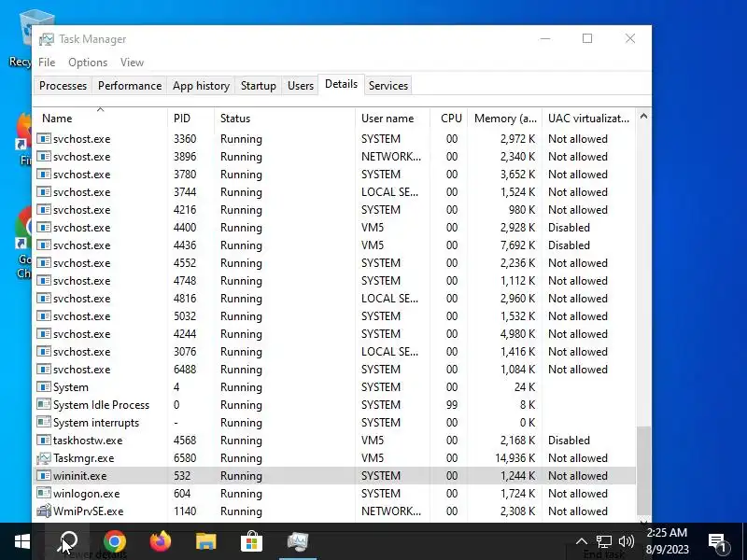Click icon of svchost.exe PID 3360 row

click(x=43, y=138)
